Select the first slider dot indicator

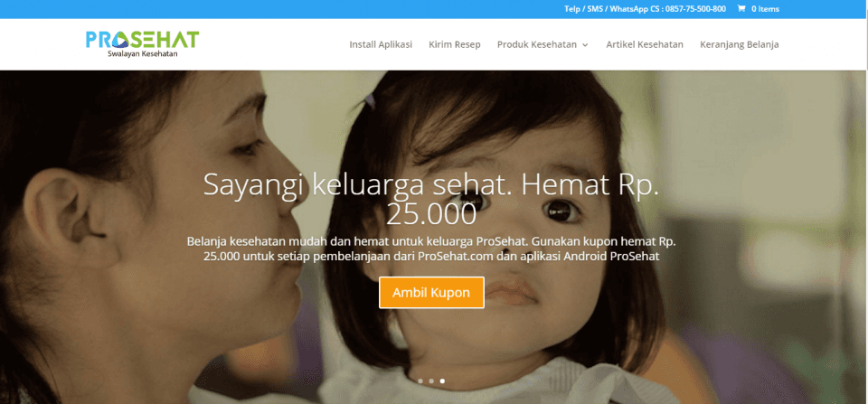coord(420,381)
